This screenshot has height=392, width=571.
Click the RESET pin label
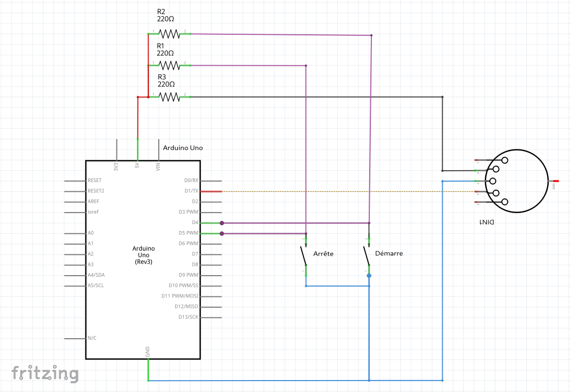point(94,180)
